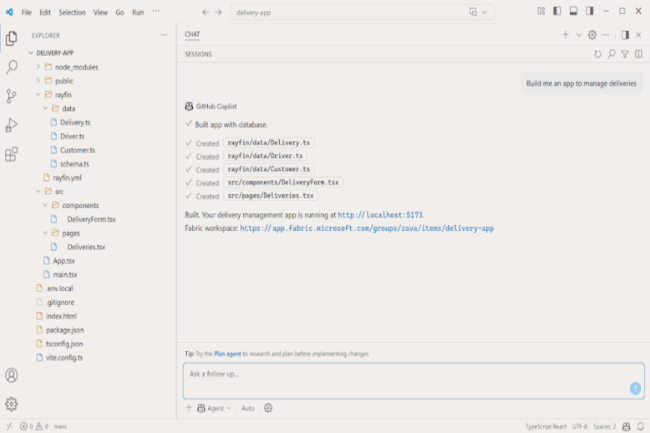Open the View menu

100,12
